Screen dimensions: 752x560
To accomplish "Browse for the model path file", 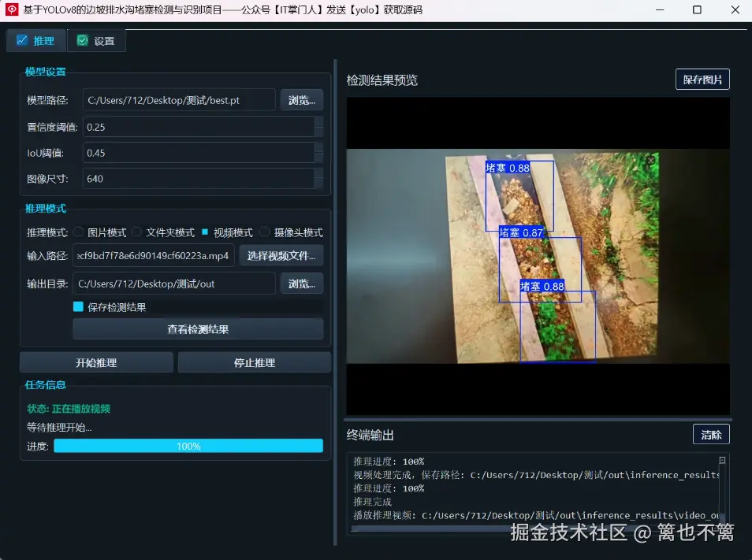I will (301, 100).
